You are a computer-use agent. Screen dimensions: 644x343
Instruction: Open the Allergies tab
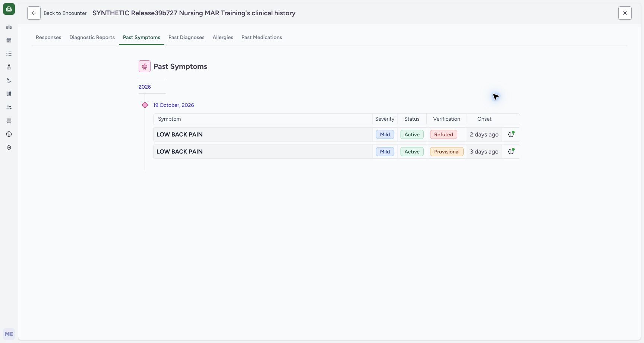pos(223,37)
